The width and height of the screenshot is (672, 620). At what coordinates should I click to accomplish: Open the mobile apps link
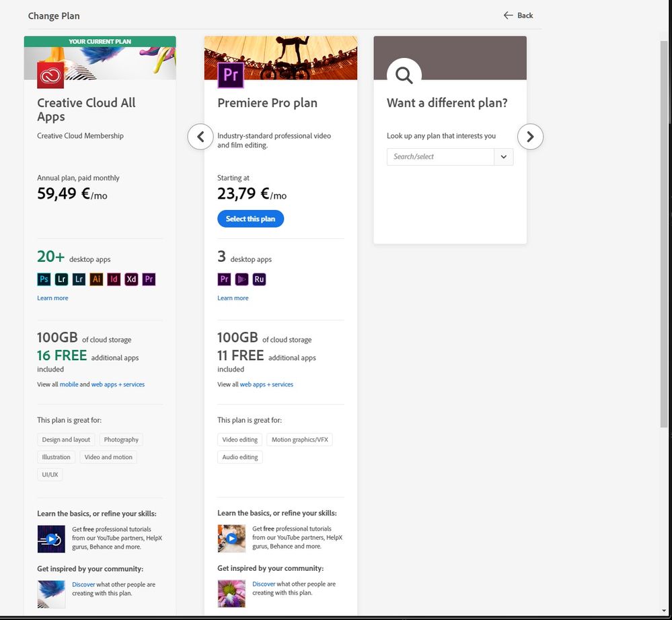[x=69, y=384]
